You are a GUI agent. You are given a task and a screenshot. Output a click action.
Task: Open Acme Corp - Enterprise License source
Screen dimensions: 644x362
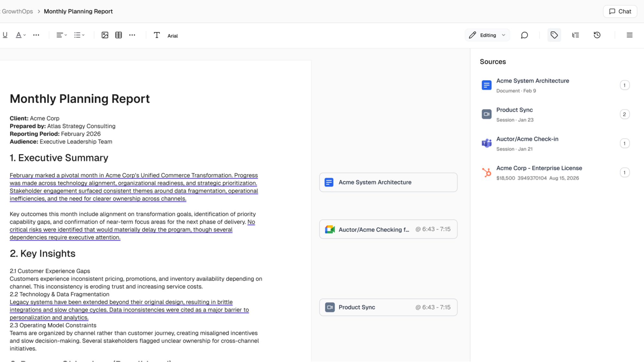555,172
